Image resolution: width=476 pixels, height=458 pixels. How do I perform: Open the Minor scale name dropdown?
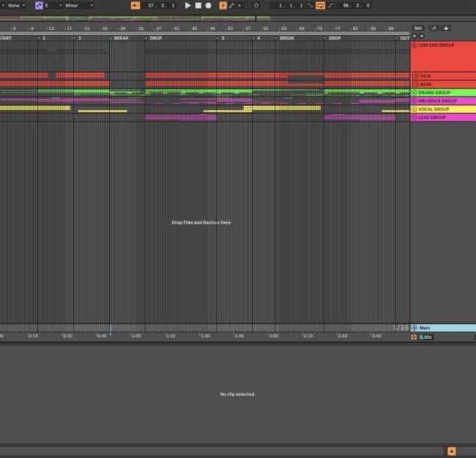click(x=78, y=5)
